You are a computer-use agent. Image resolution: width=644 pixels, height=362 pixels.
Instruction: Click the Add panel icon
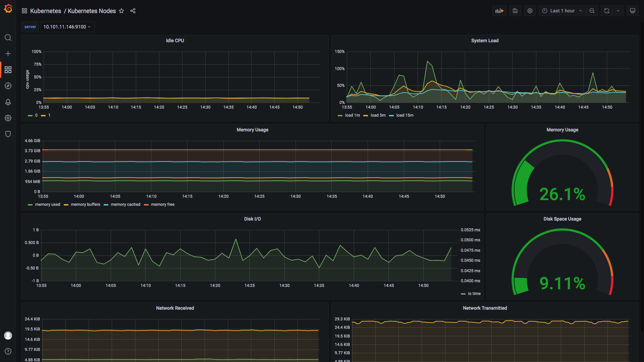click(499, 11)
